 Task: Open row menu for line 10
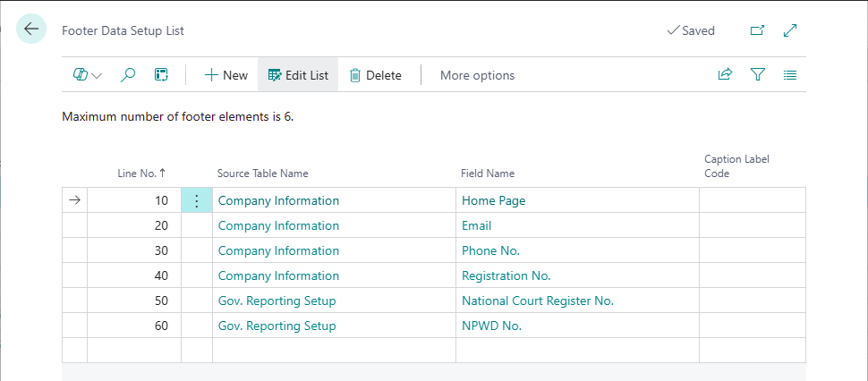(x=197, y=200)
